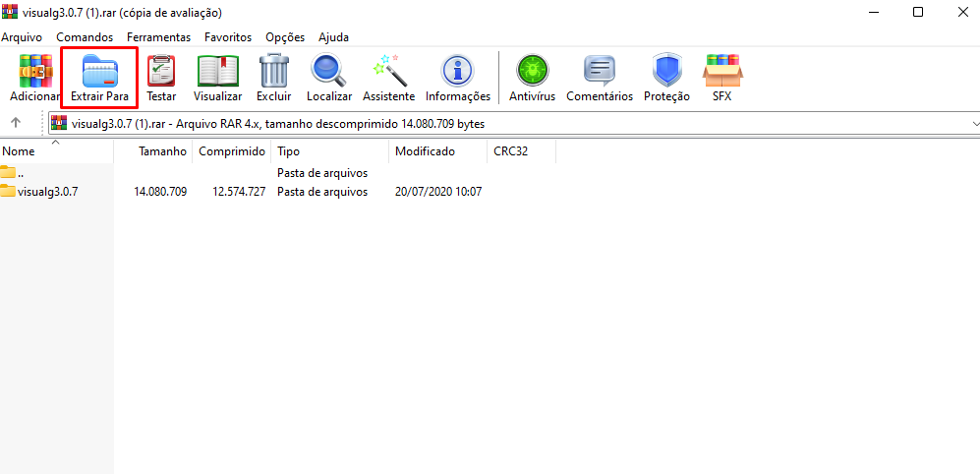Go up one folder level arrow
Image resolution: width=980 pixels, height=474 pixels.
coord(17,123)
